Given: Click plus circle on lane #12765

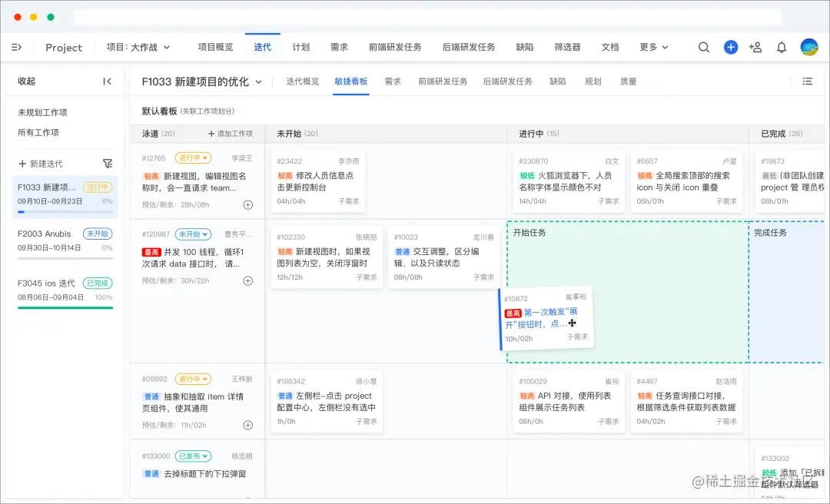Looking at the screenshot, I should click(x=247, y=205).
